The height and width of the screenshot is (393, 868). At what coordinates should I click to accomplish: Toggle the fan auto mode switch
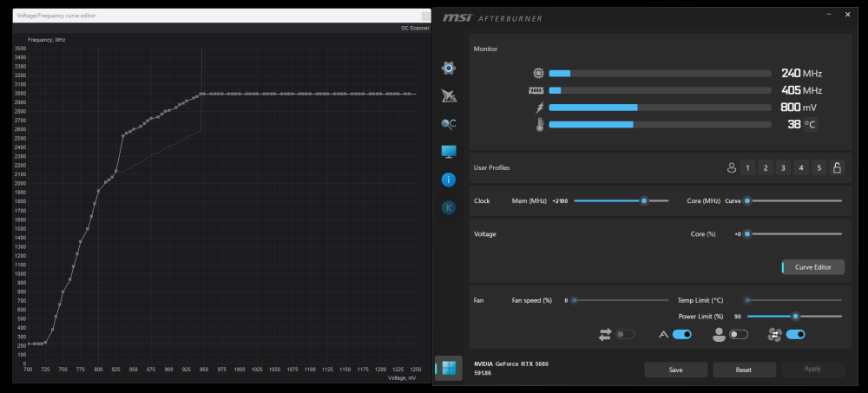682,334
